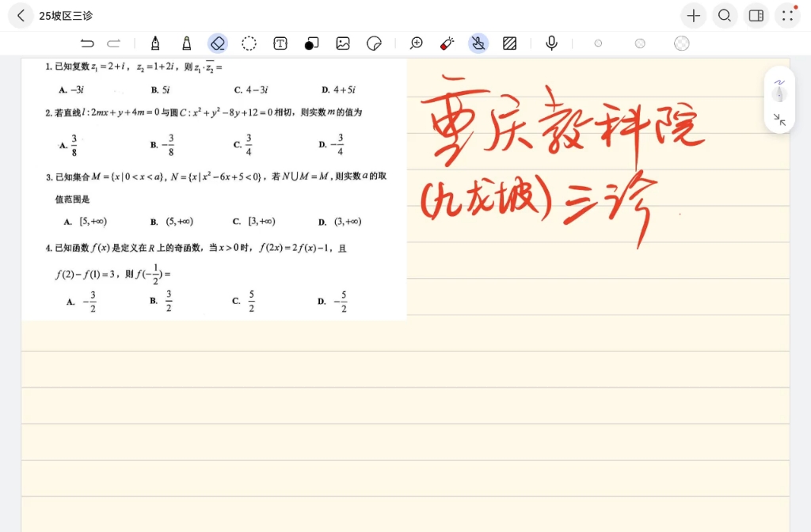
Task: Select answer option B. 5i
Action: (x=160, y=90)
